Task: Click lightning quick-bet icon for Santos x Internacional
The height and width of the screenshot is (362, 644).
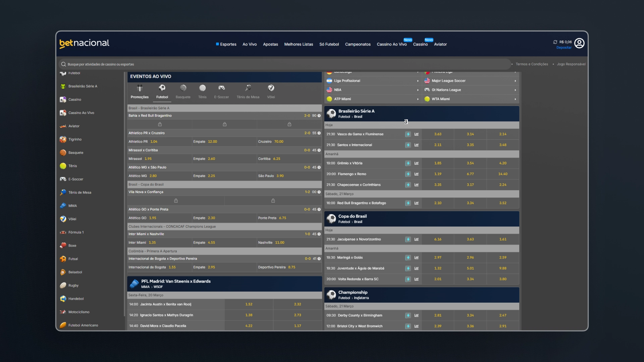Action: pos(408,145)
